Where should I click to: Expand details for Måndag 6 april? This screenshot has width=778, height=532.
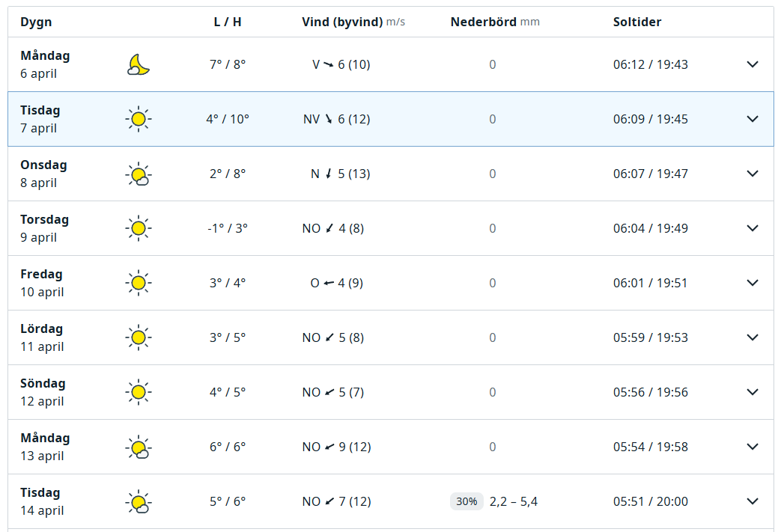(x=753, y=64)
